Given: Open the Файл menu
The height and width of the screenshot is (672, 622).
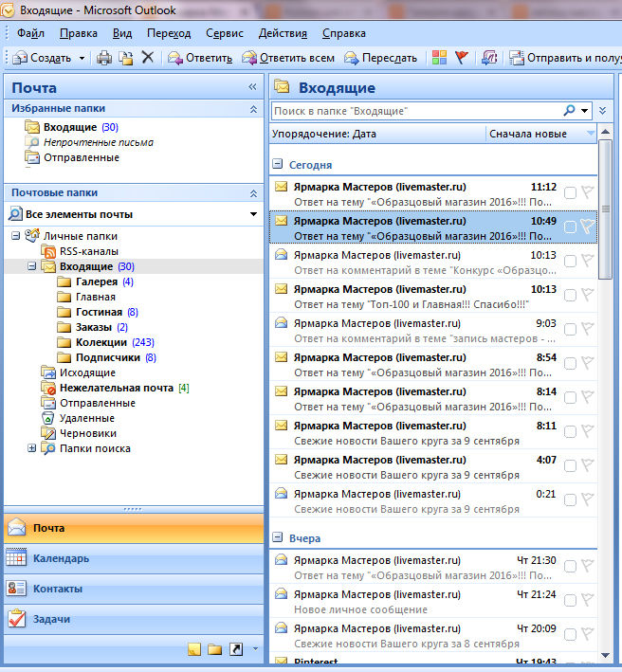Looking at the screenshot, I should (x=30, y=33).
